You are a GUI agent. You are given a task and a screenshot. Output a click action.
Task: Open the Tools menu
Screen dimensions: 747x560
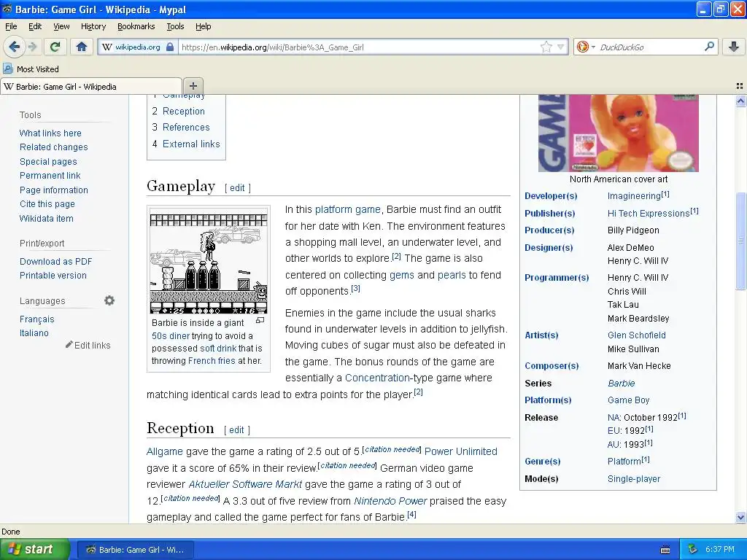175,26
